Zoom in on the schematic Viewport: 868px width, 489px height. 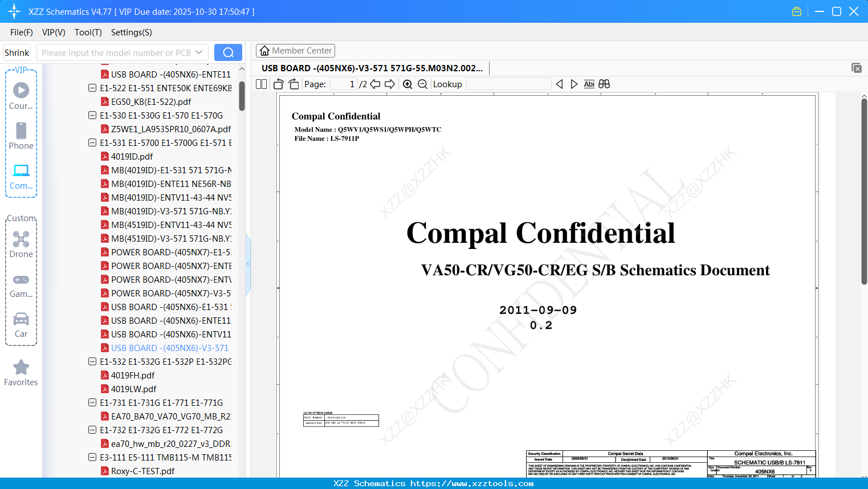[x=407, y=84]
